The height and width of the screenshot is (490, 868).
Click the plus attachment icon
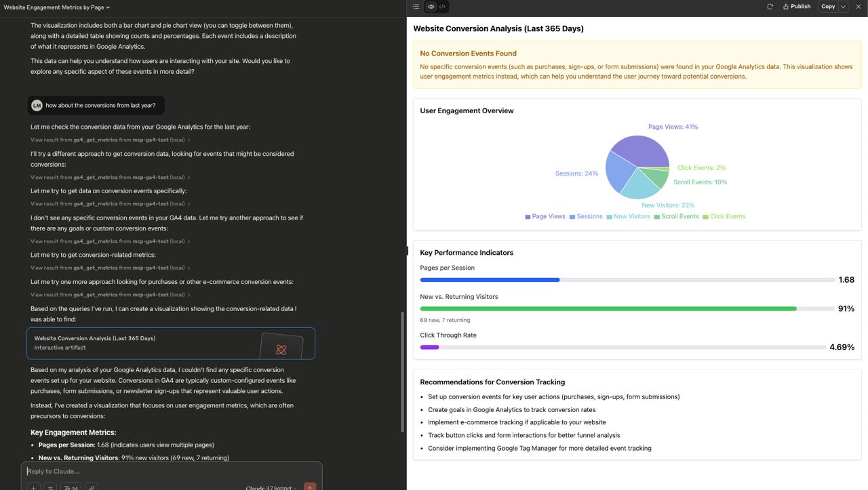coord(33,487)
